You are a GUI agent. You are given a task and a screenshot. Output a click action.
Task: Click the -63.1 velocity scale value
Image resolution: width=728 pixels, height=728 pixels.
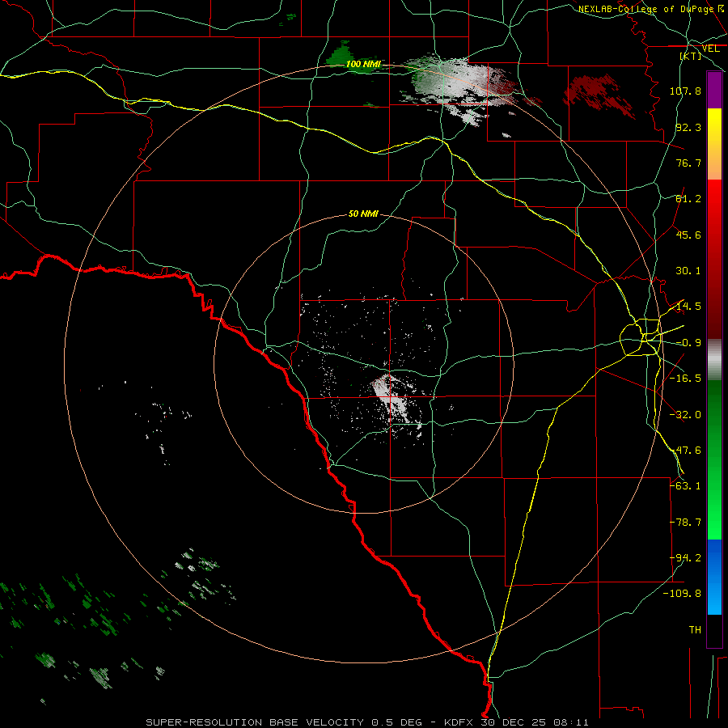pos(685,486)
